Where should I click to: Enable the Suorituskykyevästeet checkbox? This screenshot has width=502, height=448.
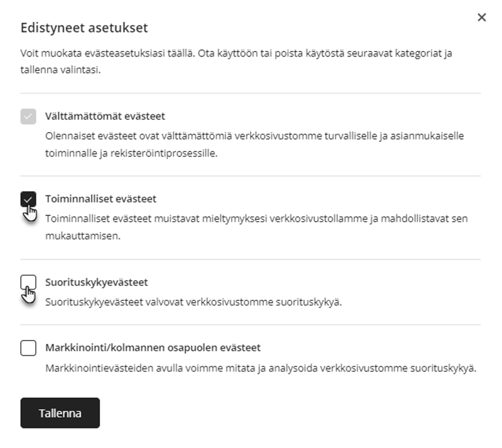pyautogui.click(x=28, y=283)
